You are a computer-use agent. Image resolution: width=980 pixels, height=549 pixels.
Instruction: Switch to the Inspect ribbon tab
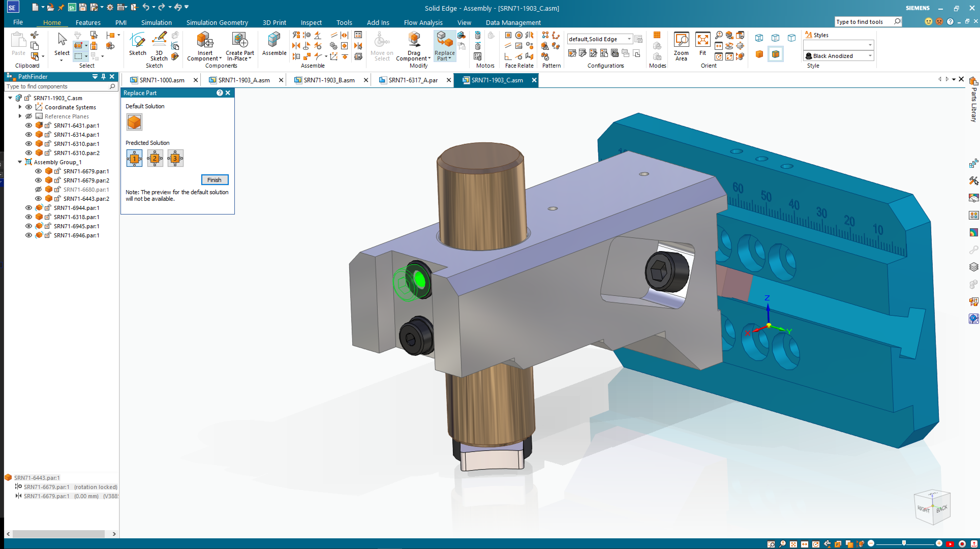point(311,22)
